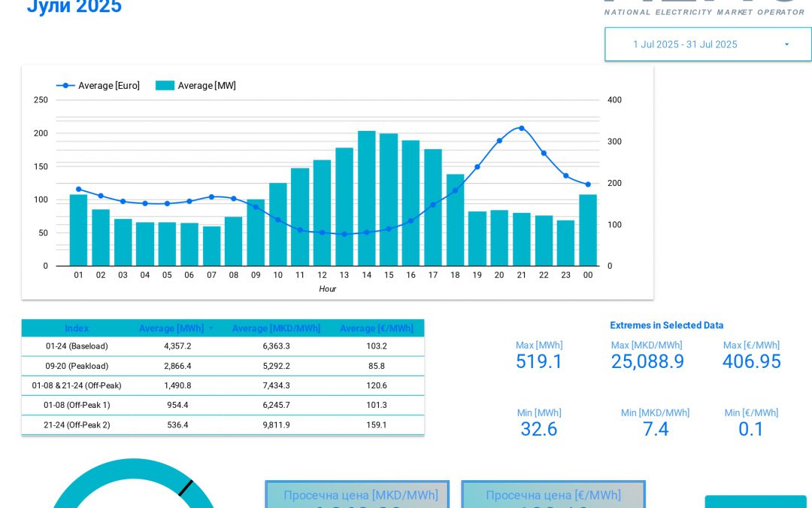Sort the table by Index column

pyautogui.click(x=77, y=329)
